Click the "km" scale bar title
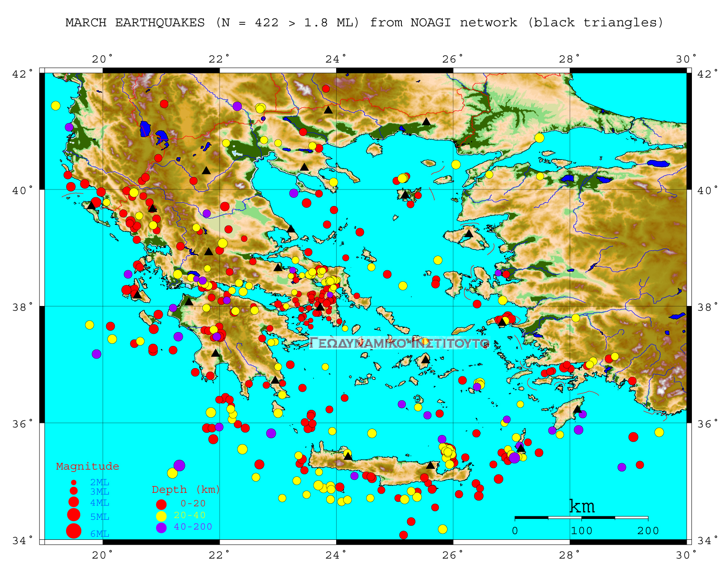The height and width of the screenshot is (575, 728). 582,507
